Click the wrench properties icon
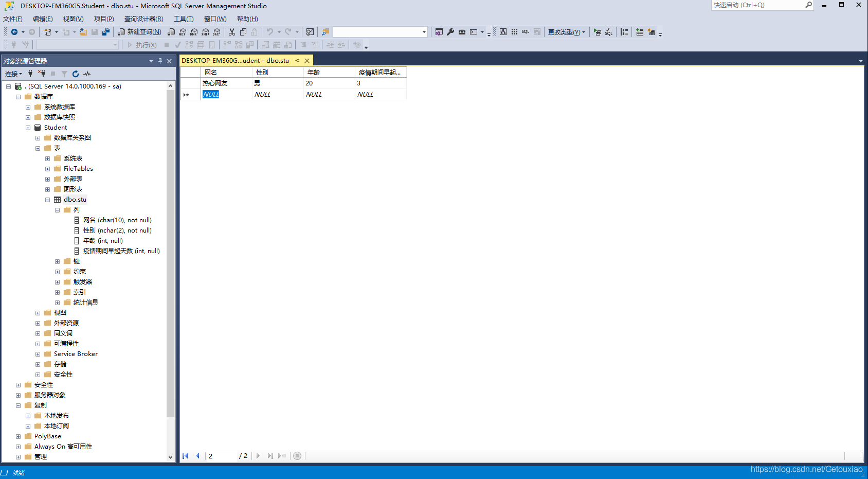This screenshot has height=479, width=868. [450, 32]
